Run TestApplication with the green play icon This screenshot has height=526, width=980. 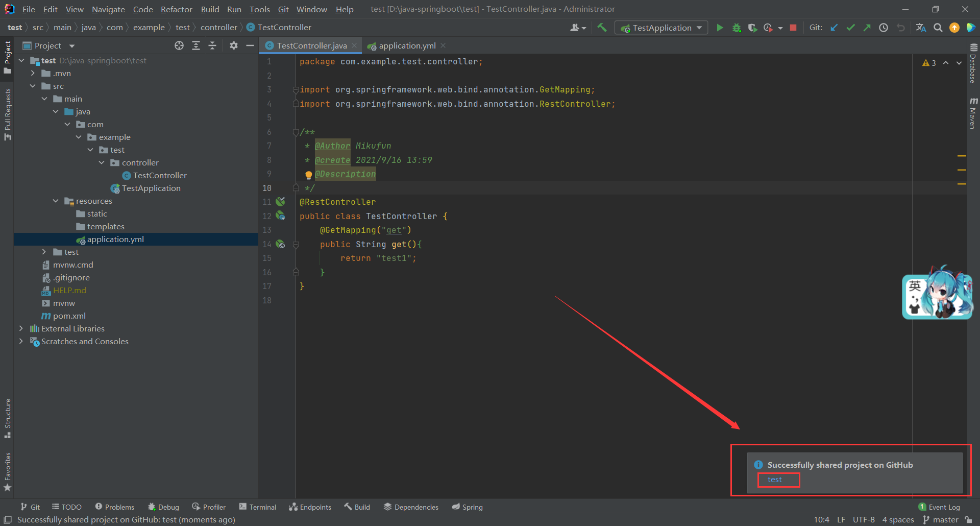pos(720,28)
